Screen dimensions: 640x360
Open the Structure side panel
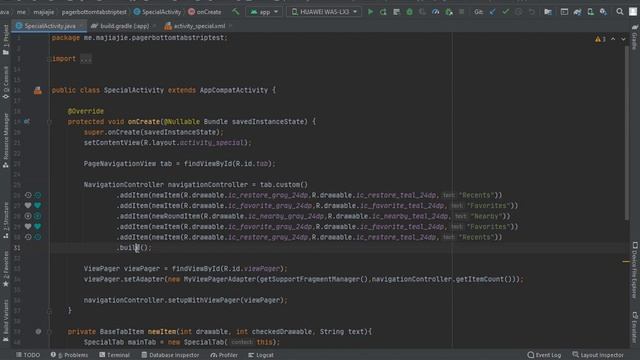(6, 220)
